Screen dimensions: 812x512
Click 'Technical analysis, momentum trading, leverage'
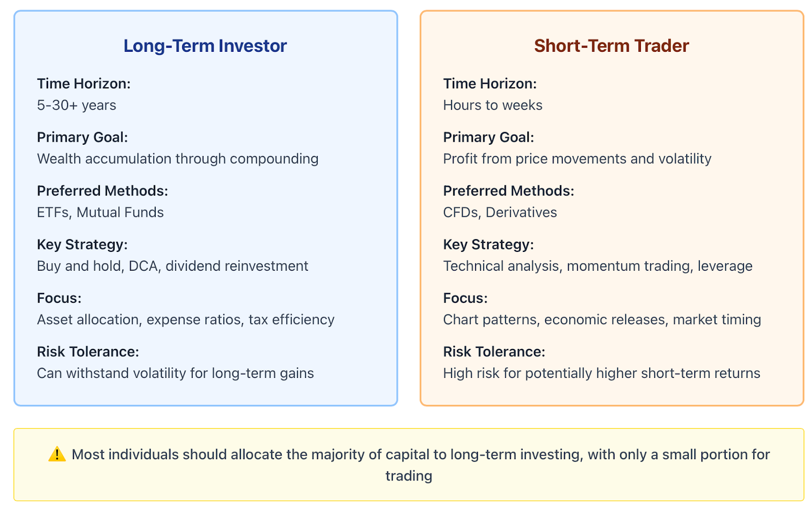coord(598,266)
